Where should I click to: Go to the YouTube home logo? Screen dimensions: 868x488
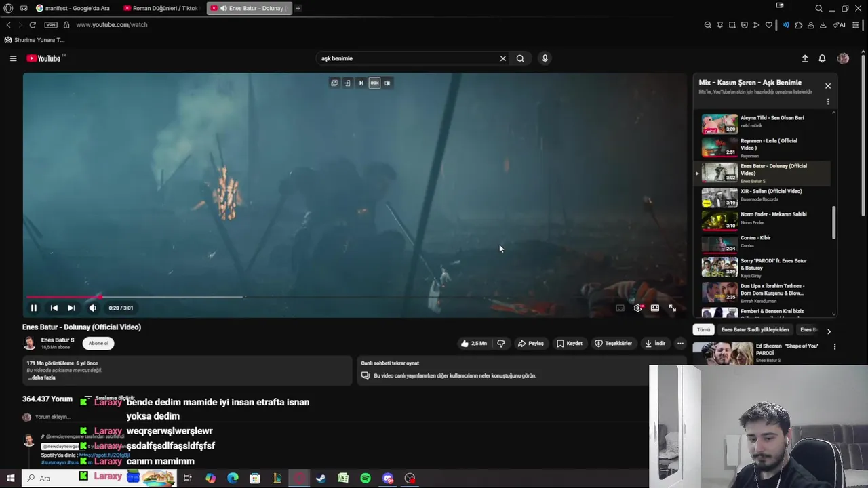[44, 58]
